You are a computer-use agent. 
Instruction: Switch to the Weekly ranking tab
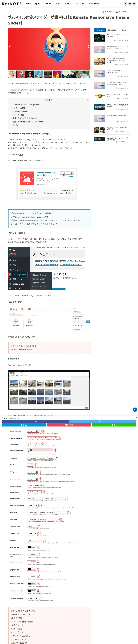pos(100,30)
